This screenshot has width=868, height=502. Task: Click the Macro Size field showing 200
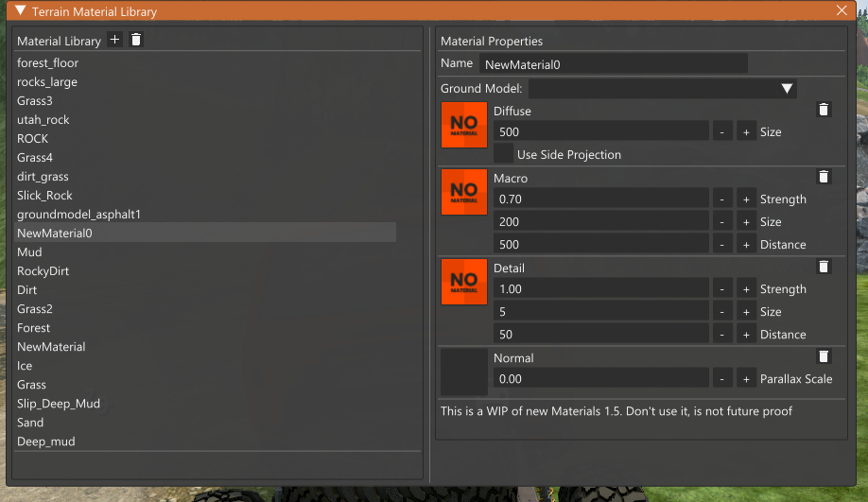(601, 221)
